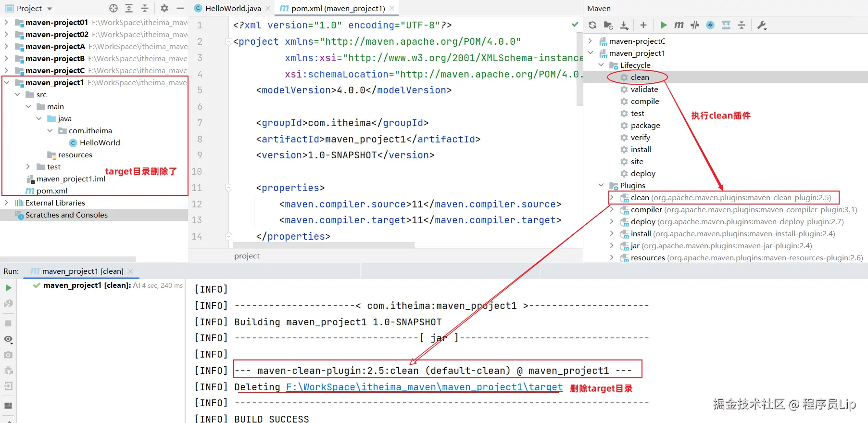Image resolution: width=868 pixels, height=423 pixels.
Task: Click the camera dump threads icon
Action: click(x=8, y=355)
